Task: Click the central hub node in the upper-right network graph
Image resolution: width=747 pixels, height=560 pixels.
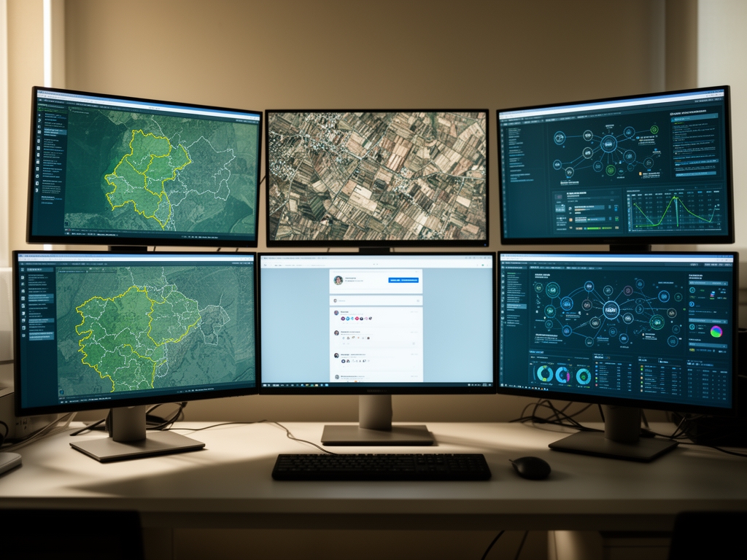Action: [608, 144]
